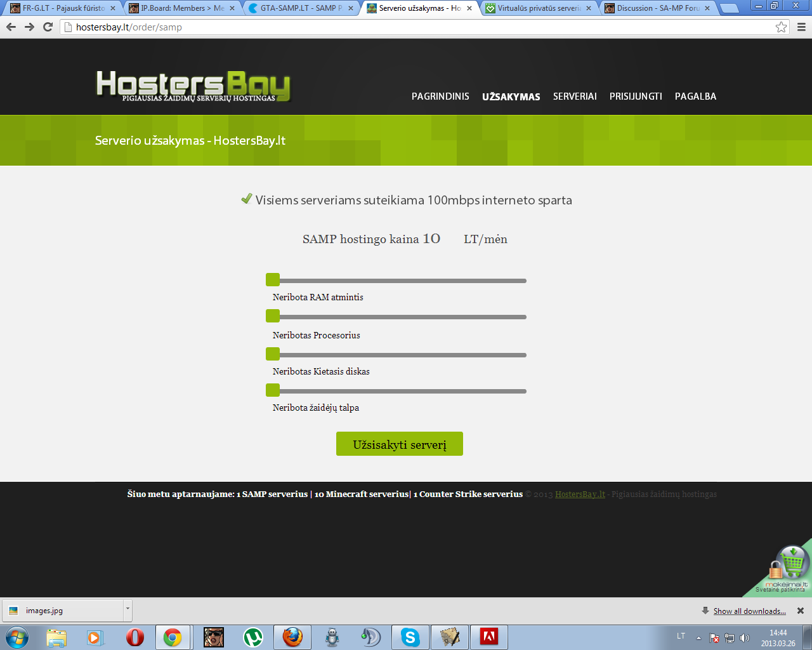Click the Užsisakyti serverį button

point(400,444)
